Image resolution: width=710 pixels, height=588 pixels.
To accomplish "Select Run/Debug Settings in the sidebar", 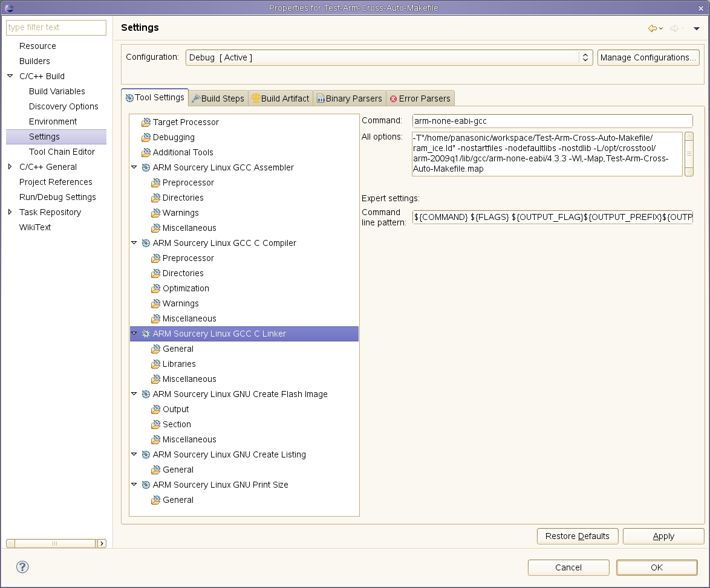I will 57,197.
